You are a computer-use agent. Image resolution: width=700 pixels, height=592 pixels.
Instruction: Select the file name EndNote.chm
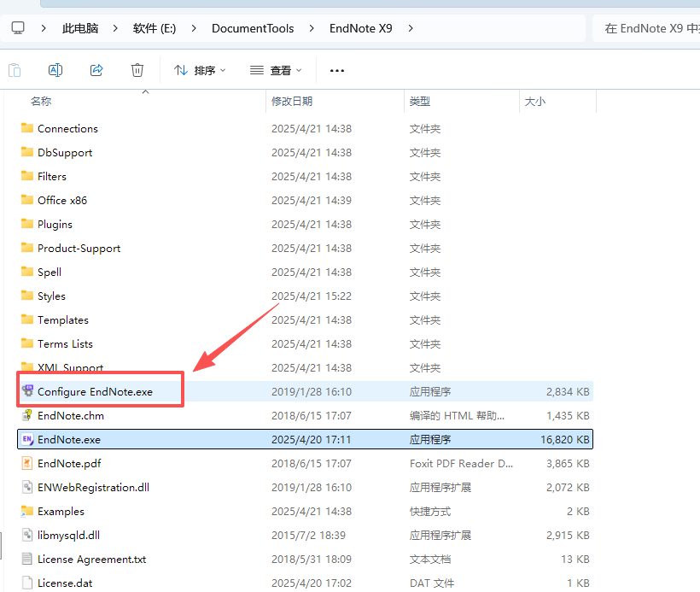[71, 415]
